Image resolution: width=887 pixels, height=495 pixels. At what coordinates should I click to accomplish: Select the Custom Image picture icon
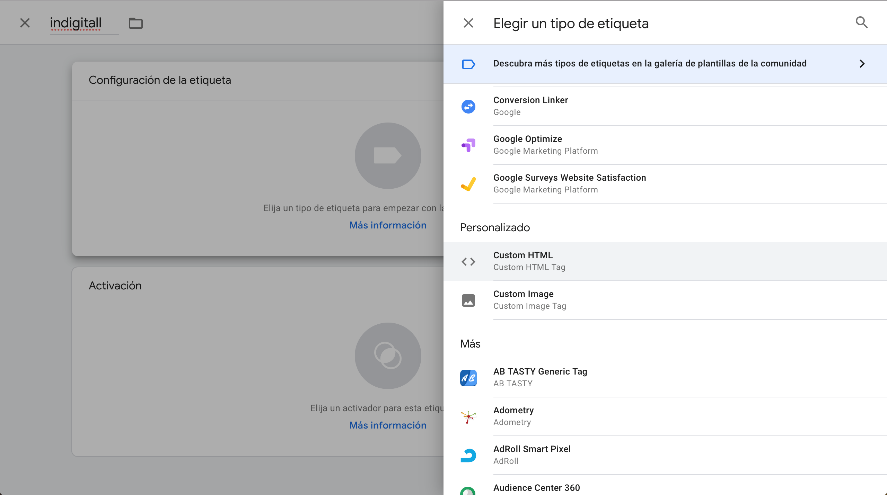pos(468,300)
